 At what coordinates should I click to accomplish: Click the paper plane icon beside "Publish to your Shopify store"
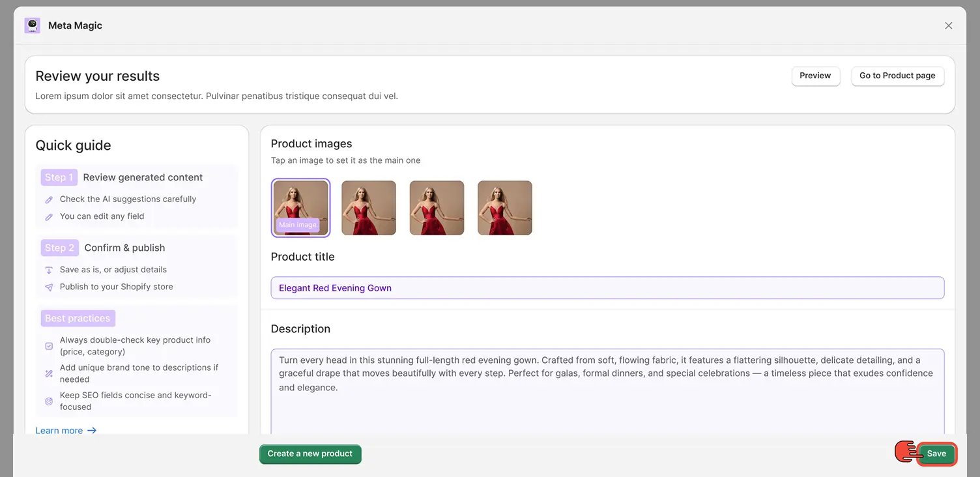click(49, 287)
